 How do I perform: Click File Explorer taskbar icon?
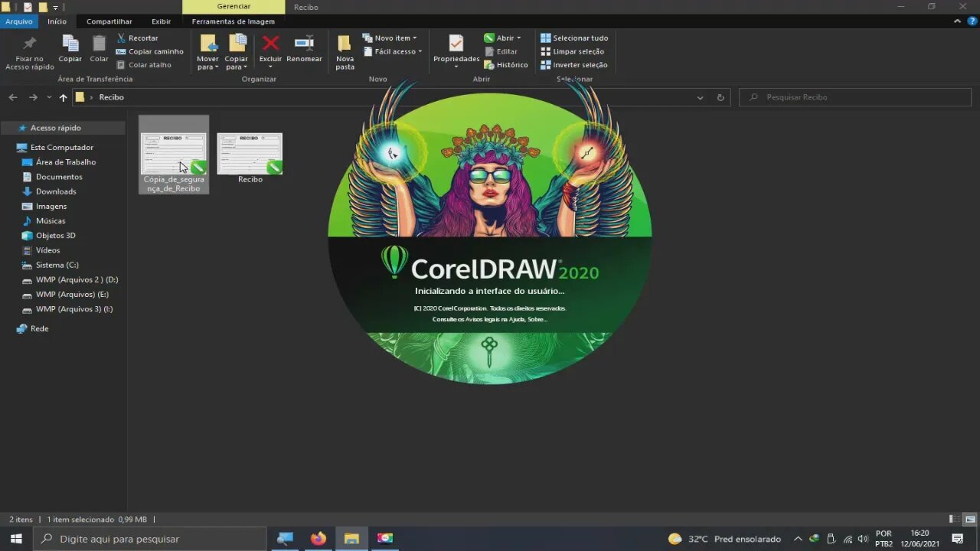point(351,539)
